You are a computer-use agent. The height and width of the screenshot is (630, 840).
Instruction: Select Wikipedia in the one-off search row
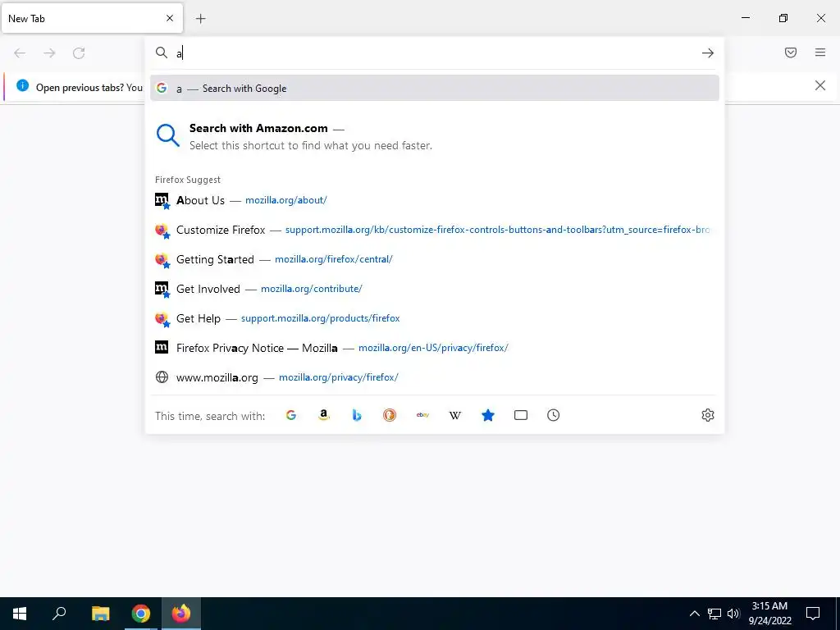454,415
